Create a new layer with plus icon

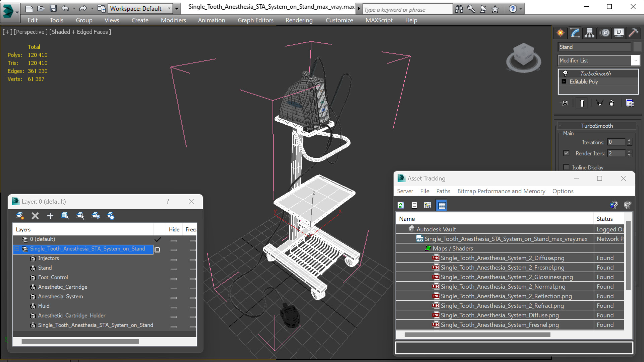(x=50, y=216)
